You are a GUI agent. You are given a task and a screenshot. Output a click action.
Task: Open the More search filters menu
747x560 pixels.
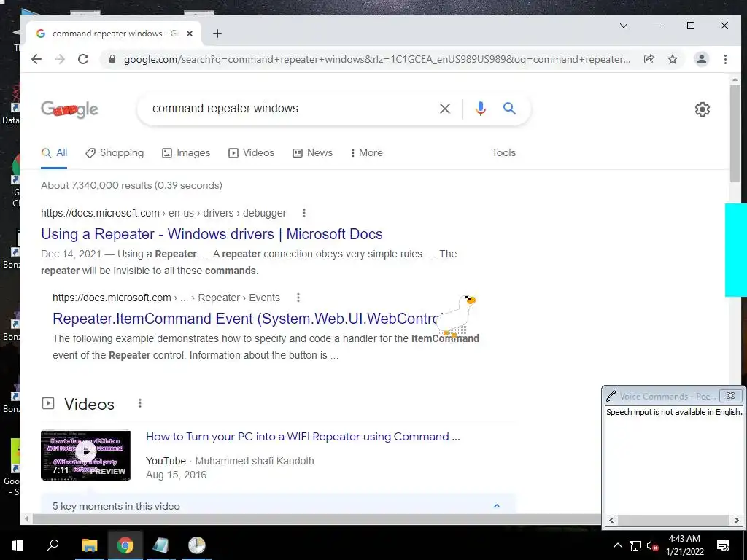[x=366, y=153]
